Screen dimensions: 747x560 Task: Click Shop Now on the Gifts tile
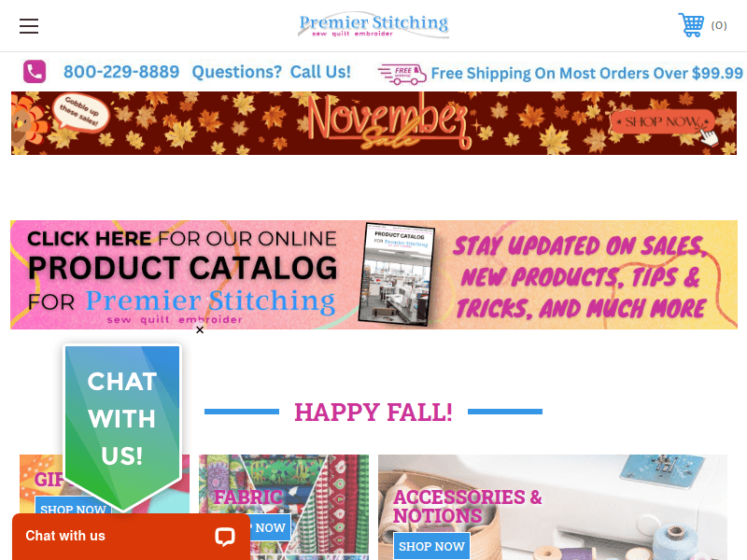(73, 509)
